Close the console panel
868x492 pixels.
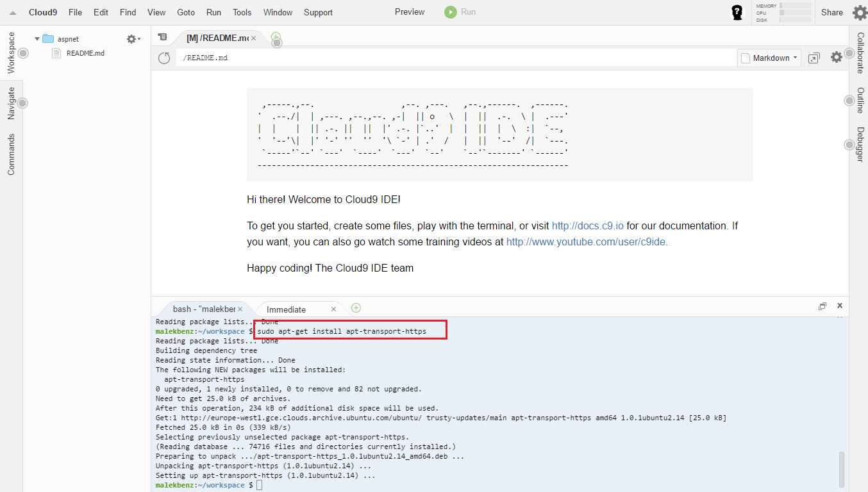[840, 306]
